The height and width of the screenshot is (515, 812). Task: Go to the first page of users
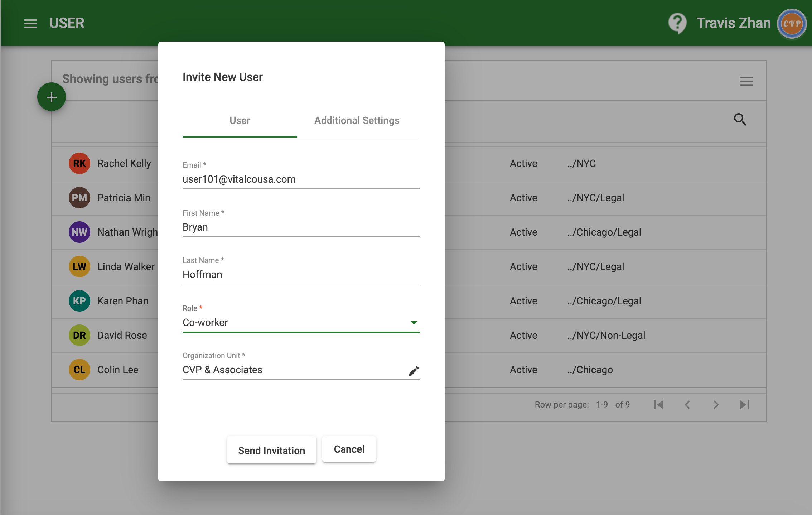coord(659,405)
